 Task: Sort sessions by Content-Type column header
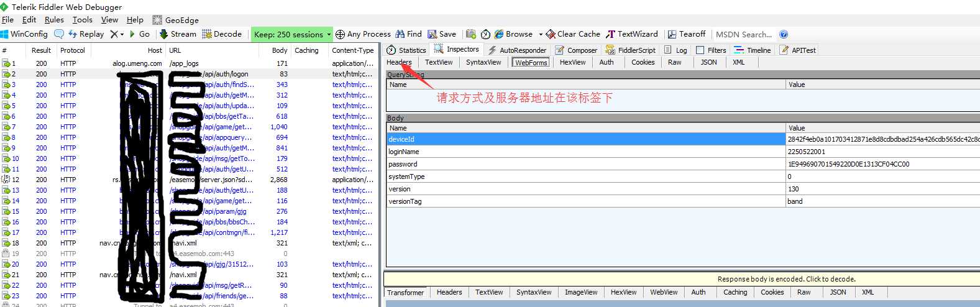pos(352,50)
